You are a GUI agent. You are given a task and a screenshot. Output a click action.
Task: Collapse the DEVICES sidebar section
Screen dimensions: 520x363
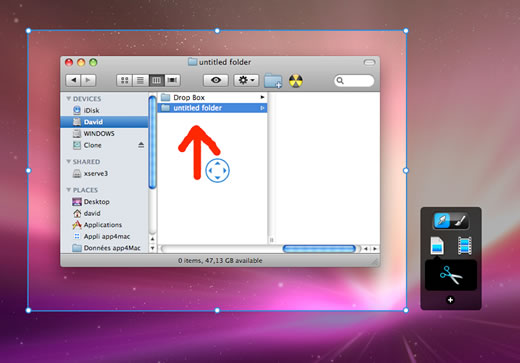coord(69,99)
